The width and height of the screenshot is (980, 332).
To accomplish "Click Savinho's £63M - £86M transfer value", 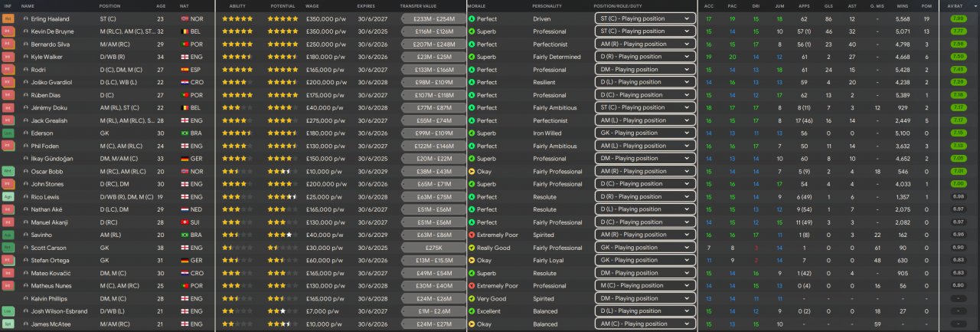I will 433,235.
